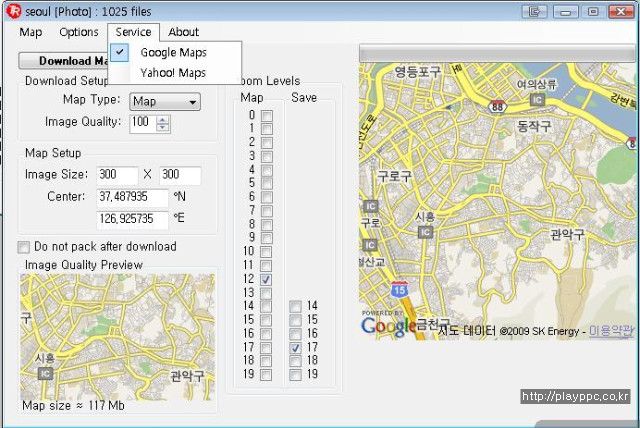Enable Map zoom level 10 checkbox
Image resolution: width=640 pixels, height=428 pixels.
click(x=266, y=252)
